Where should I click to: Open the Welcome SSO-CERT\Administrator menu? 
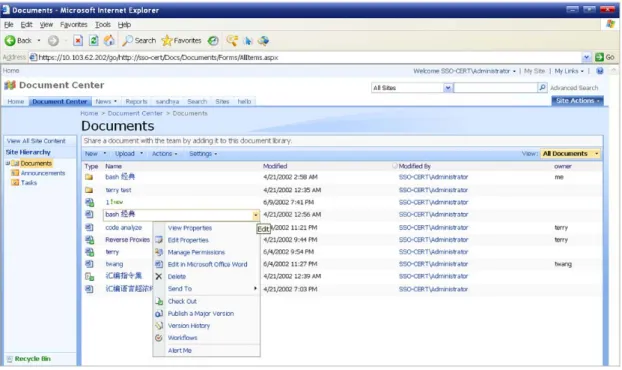coord(464,71)
